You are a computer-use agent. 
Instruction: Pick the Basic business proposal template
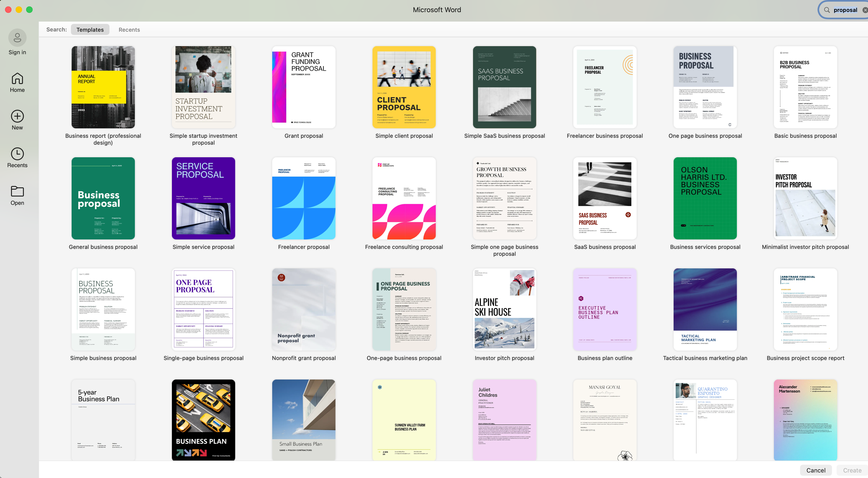(805, 87)
